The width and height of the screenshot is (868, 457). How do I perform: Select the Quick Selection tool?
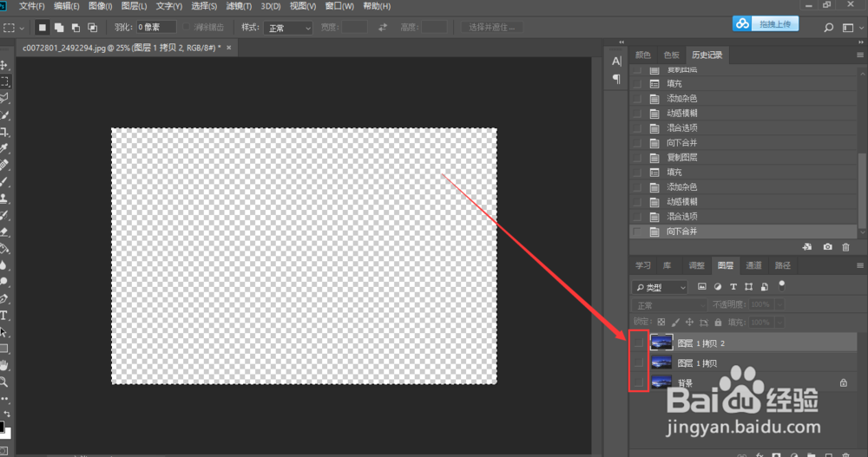click(3, 115)
